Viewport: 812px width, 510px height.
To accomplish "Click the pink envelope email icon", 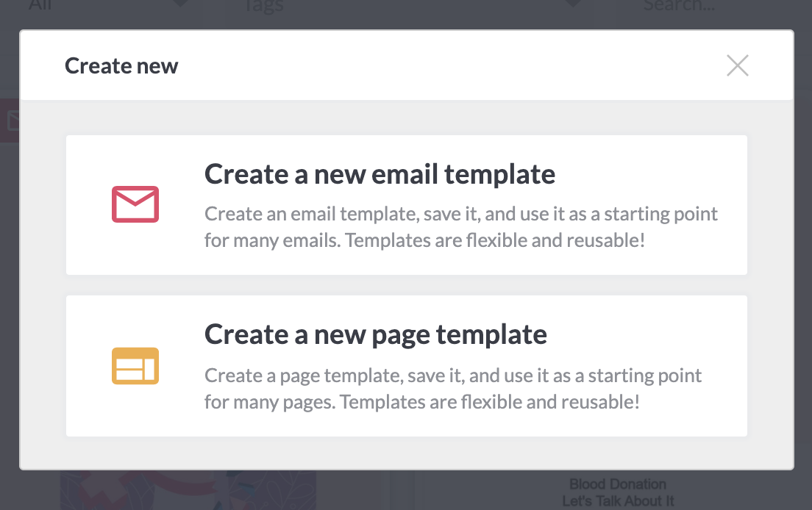I will tap(135, 204).
